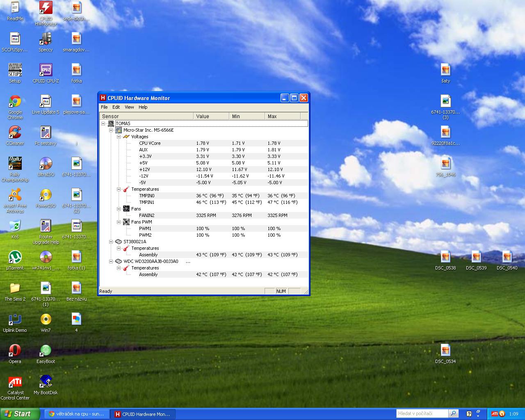Click the NUM indicator in status bar
The image size is (525, 420).
pyautogui.click(x=281, y=291)
